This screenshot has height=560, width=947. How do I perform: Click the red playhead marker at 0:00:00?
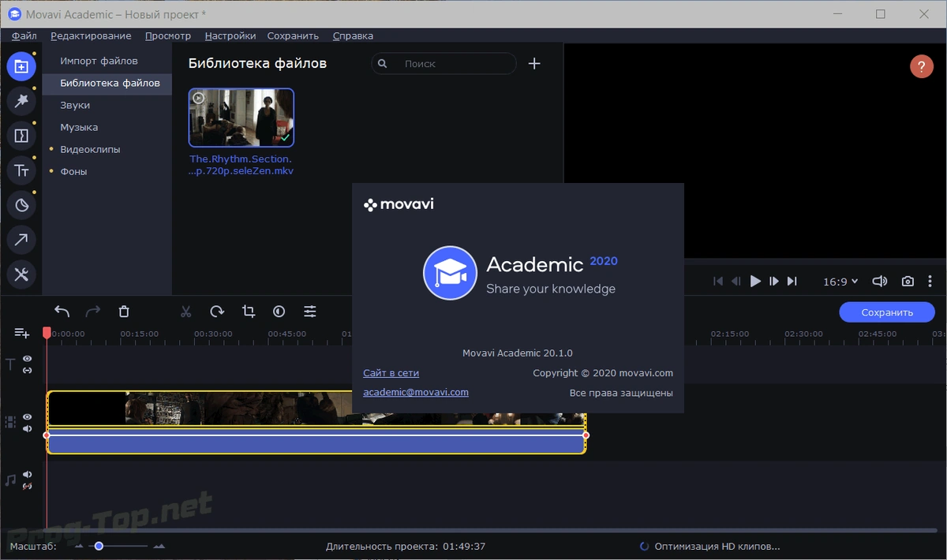[x=47, y=334]
